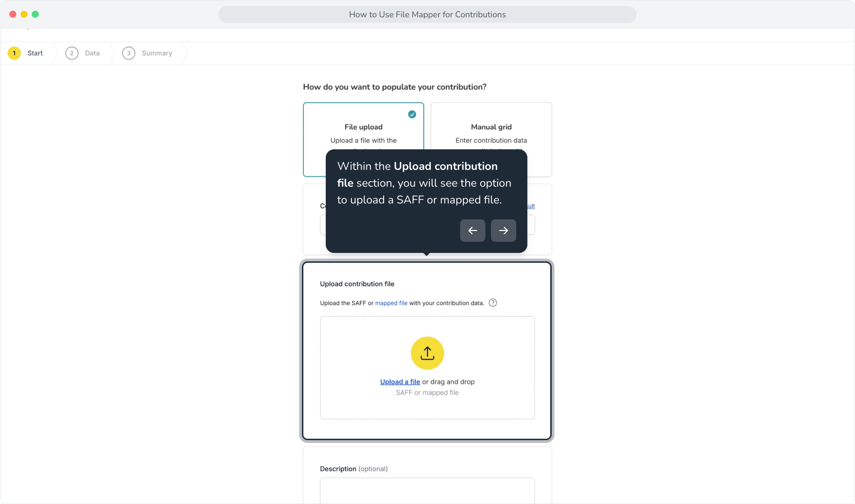The height and width of the screenshot is (504, 855).
Task: Click the 'Upload contribution file' heading
Action: tap(357, 284)
